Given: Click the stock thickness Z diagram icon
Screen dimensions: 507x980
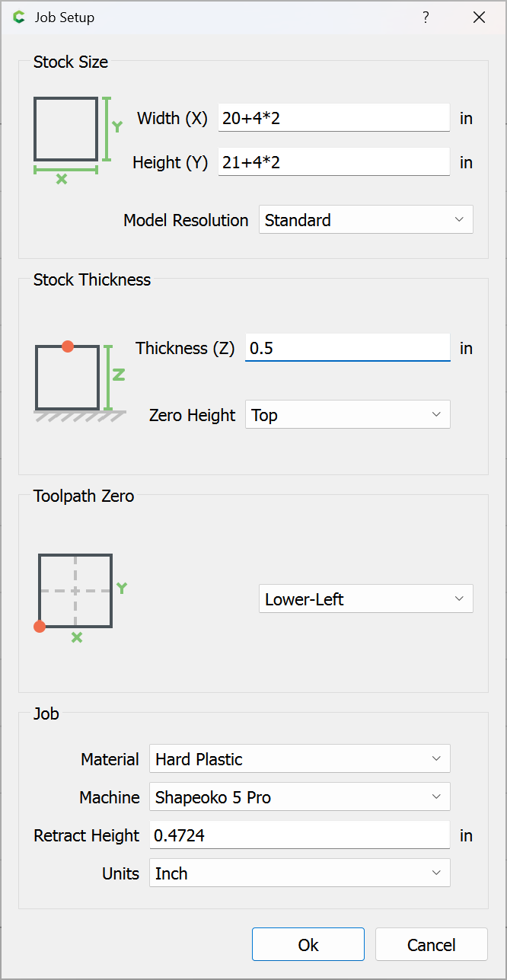Looking at the screenshot, I should [x=79, y=379].
